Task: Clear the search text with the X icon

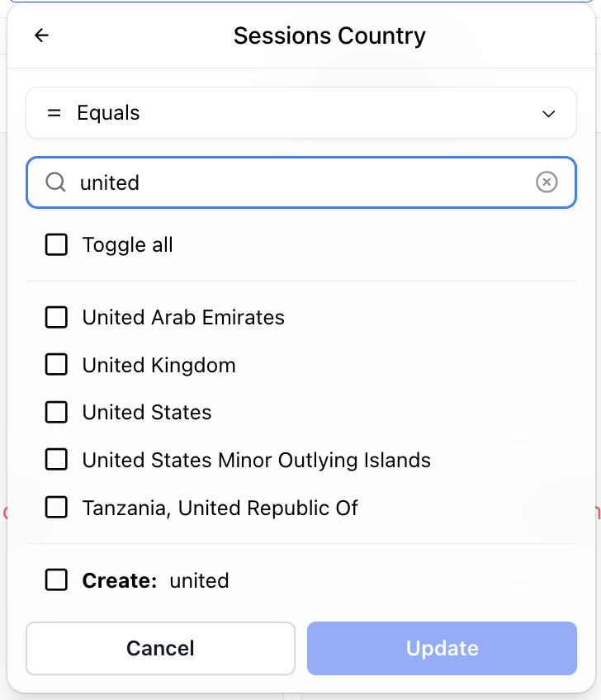Action: 547,182
